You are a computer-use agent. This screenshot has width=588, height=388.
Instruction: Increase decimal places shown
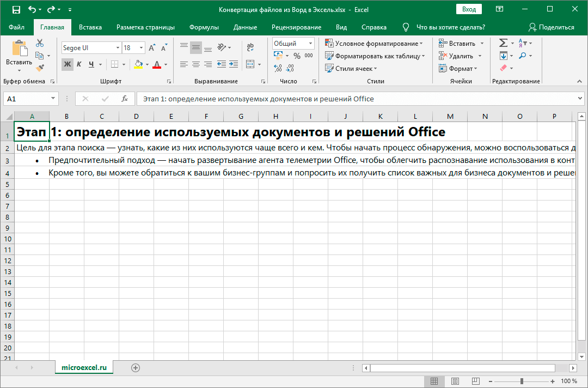(x=278, y=68)
